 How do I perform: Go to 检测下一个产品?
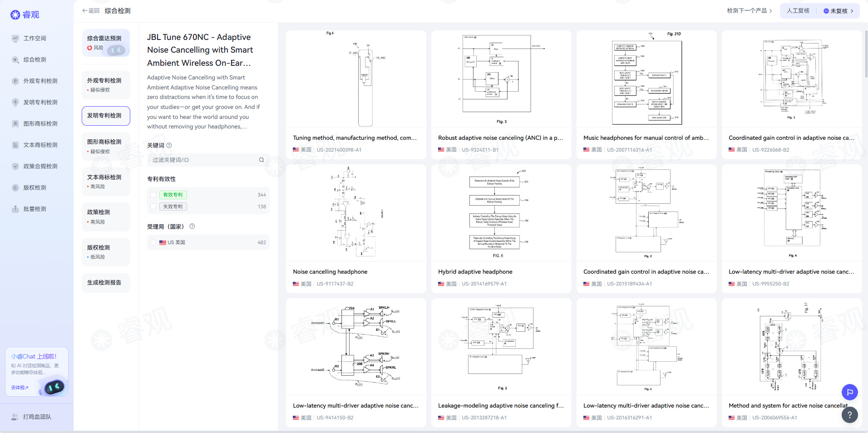[x=749, y=11]
